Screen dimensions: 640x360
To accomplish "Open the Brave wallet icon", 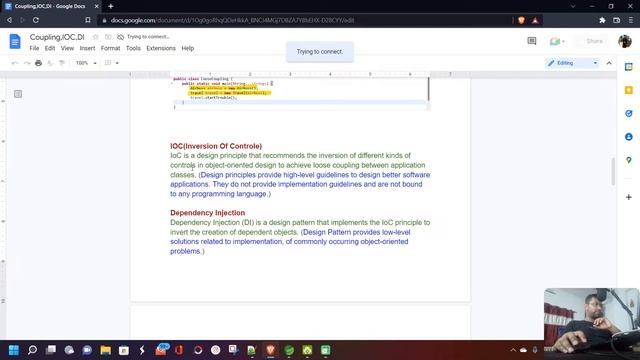I will tap(616, 20).
